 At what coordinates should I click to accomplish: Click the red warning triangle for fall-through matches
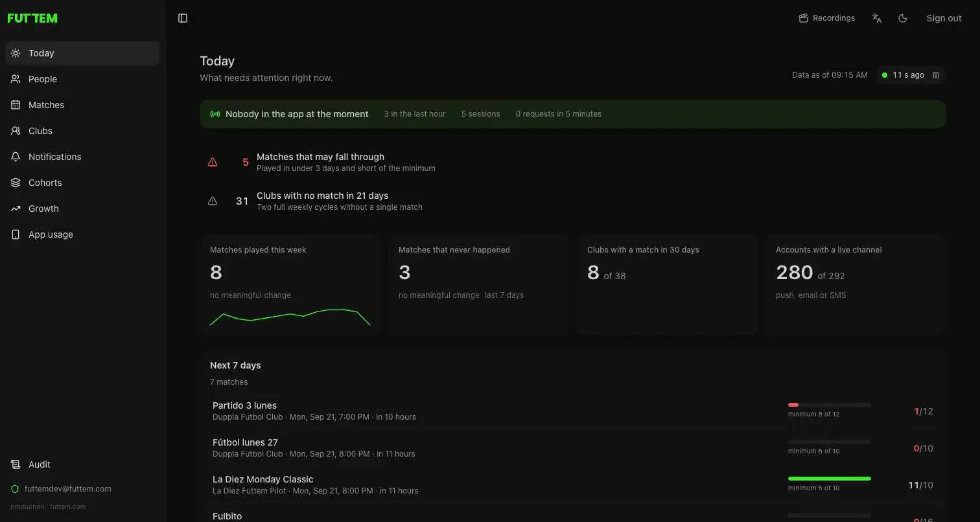point(213,163)
